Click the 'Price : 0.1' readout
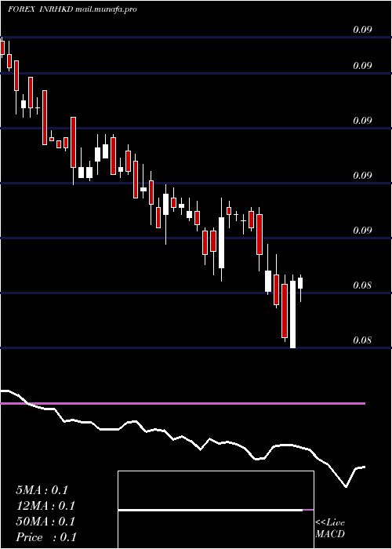The image size is (392, 549). [46, 537]
